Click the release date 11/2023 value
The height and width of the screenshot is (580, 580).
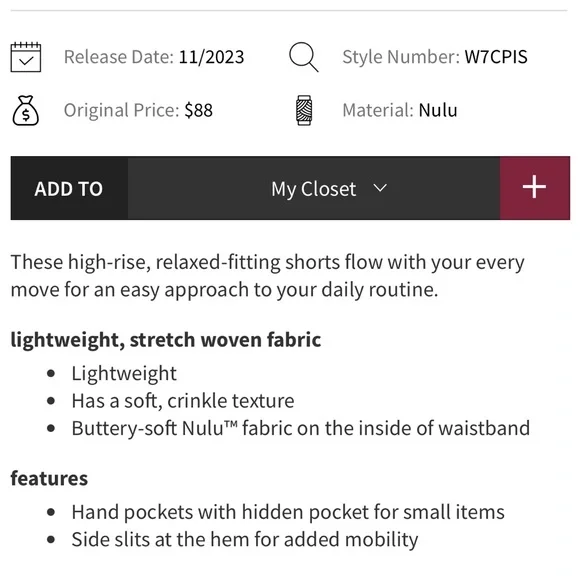point(212,57)
